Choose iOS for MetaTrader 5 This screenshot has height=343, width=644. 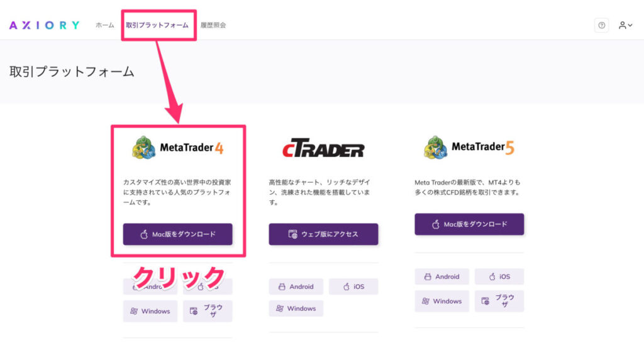pyautogui.click(x=499, y=276)
